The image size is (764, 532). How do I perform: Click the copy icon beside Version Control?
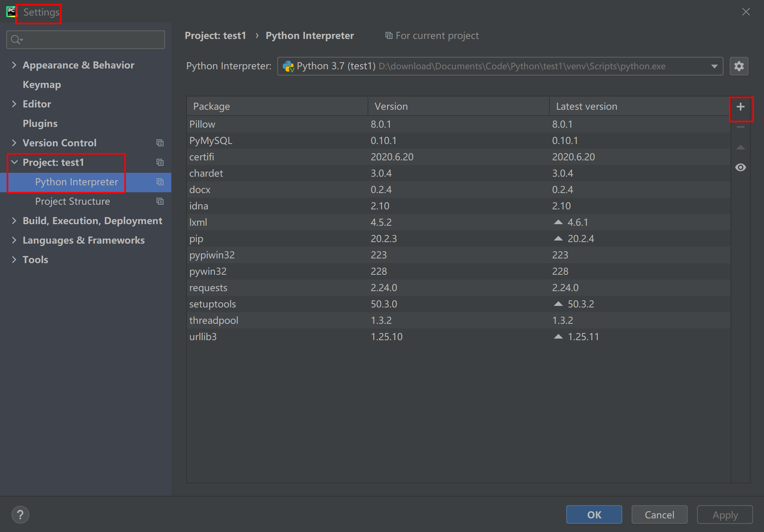160,143
